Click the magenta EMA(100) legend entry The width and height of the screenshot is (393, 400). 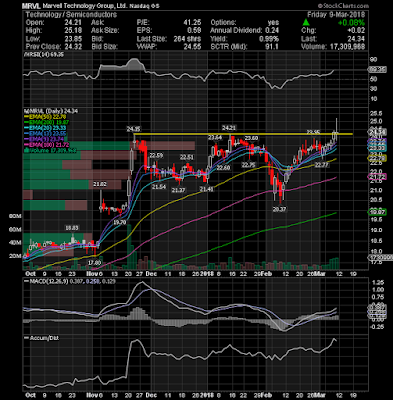(x=46, y=145)
